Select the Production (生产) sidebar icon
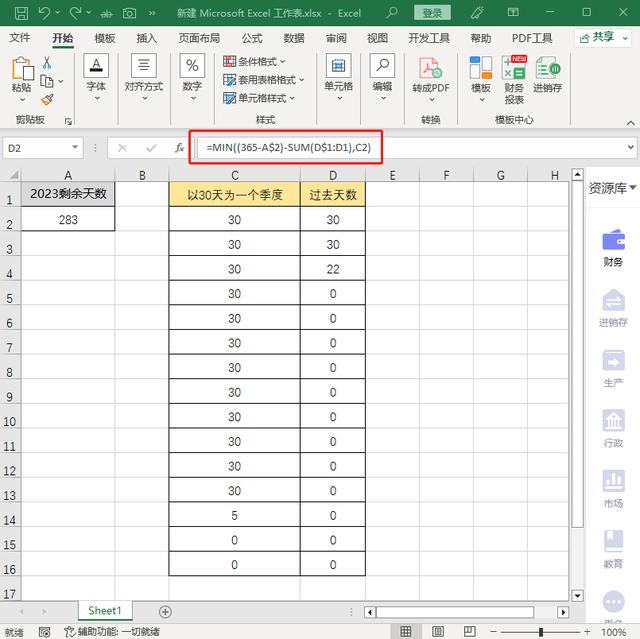Screen dimensions: 640x639 coord(613,360)
